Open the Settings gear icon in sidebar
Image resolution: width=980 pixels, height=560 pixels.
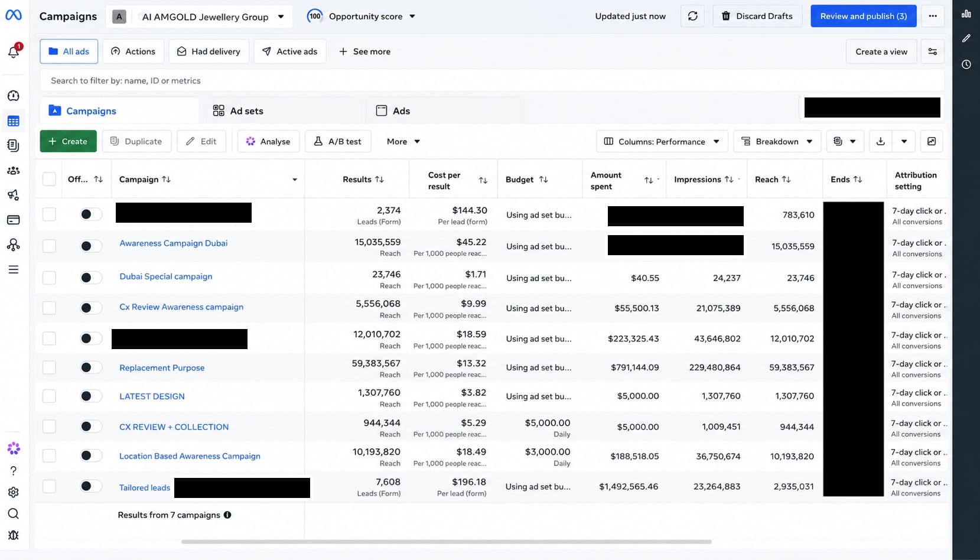[14, 492]
